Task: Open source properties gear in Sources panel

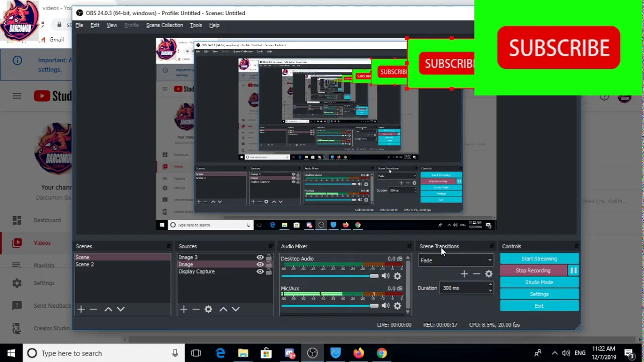Action: point(208,309)
